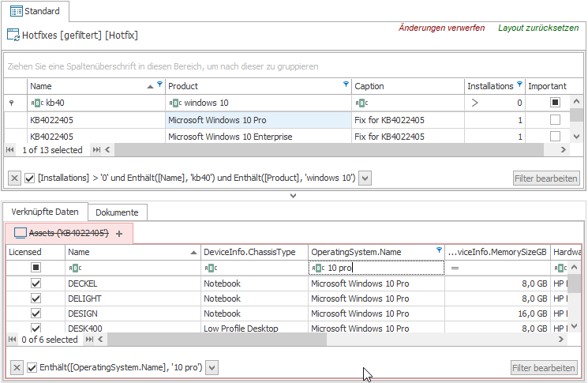The image size is (588, 383).
Task: Check Important for the KB4022405 Windows 10 Pro row
Action: click(555, 120)
